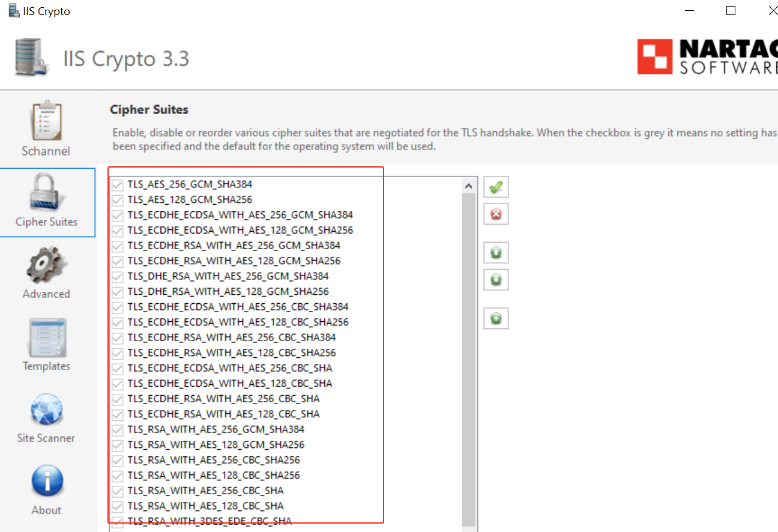Click the green checkmark enable-all button
This screenshot has width=778, height=532.
496,187
